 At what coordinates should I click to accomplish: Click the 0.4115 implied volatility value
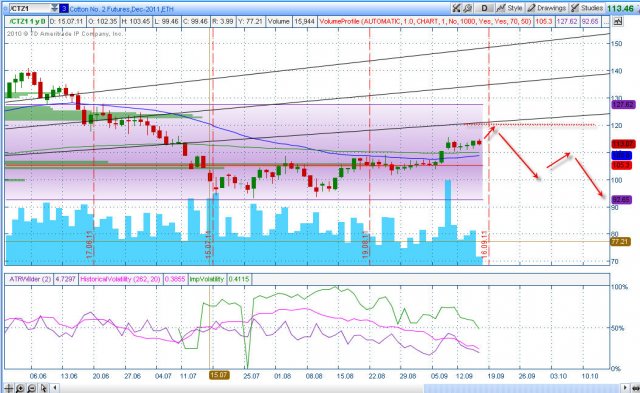[239, 279]
